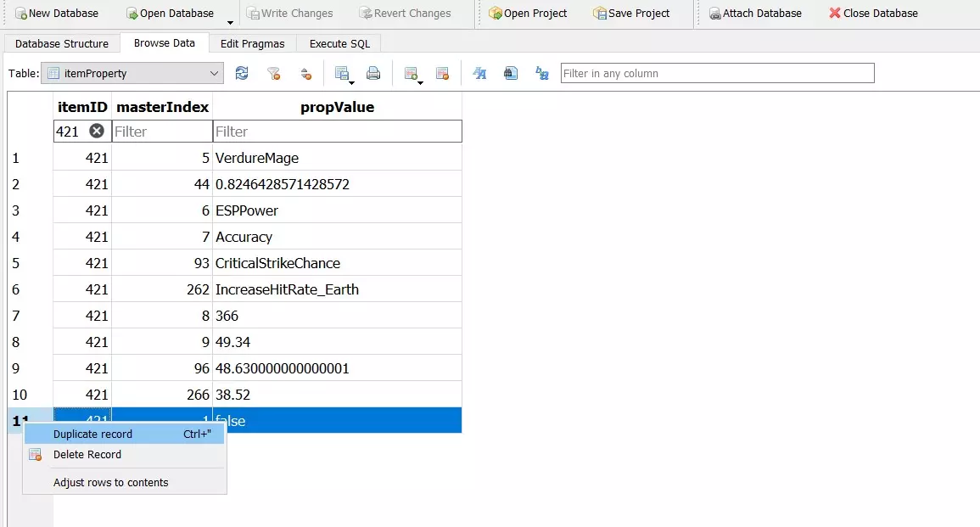The width and height of the screenshot is (980, 527).
Task: Select masterIndex cell 93
Action: 163,263
